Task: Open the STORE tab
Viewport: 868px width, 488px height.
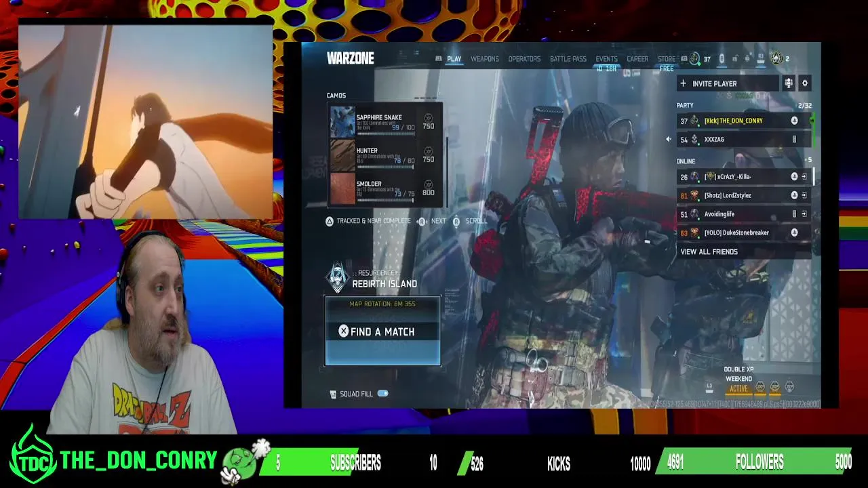Action: click(667, 59)
